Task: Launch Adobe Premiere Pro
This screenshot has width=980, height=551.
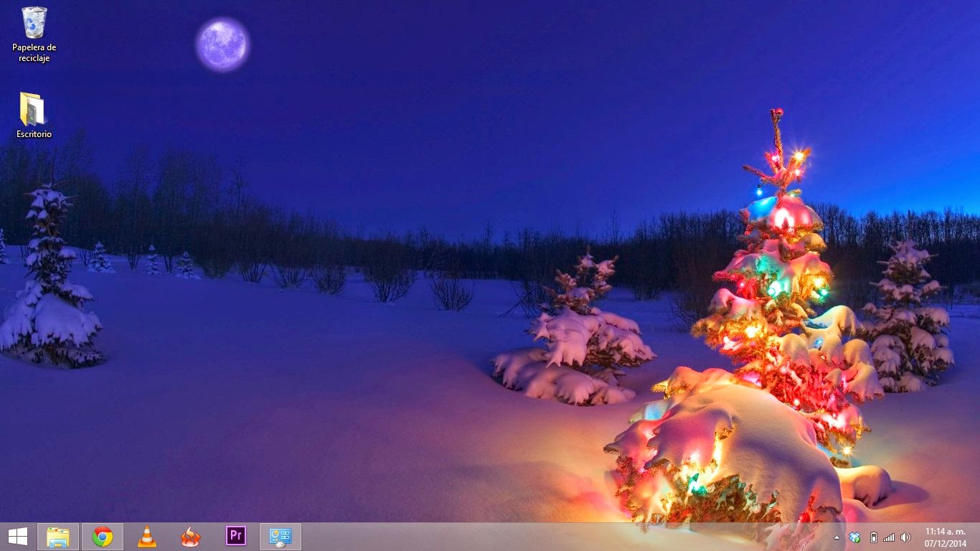Action: [235, 536]
